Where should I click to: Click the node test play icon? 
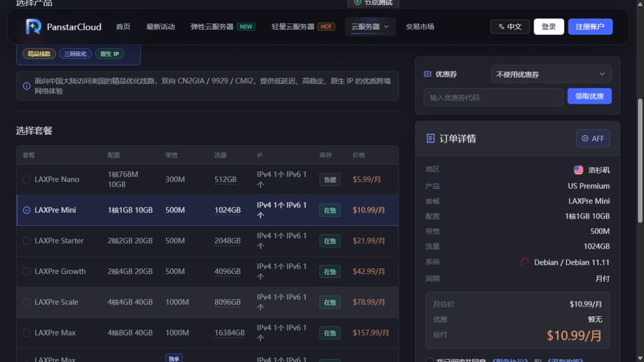point(357,3)
